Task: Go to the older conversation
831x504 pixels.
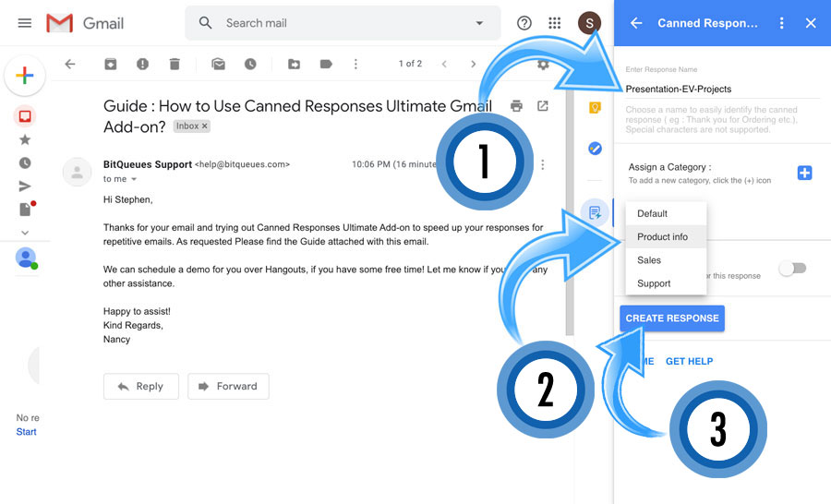Action: 474,64
